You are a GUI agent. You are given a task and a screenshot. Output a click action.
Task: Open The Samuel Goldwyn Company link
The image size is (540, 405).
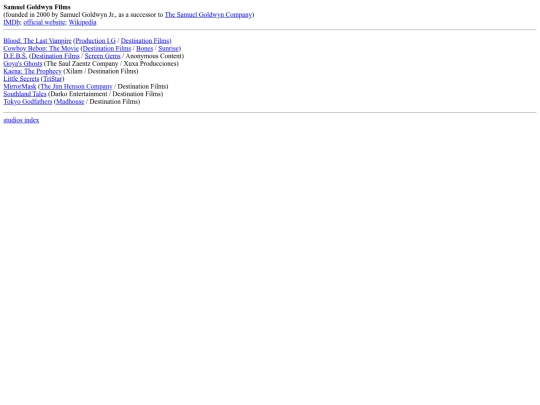point(208,15)
